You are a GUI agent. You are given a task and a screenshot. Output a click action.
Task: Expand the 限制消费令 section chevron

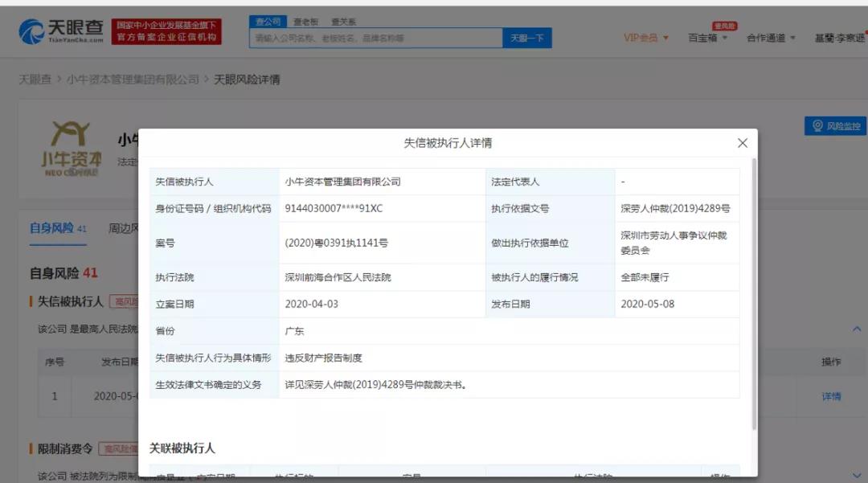(x=857, y=475)
